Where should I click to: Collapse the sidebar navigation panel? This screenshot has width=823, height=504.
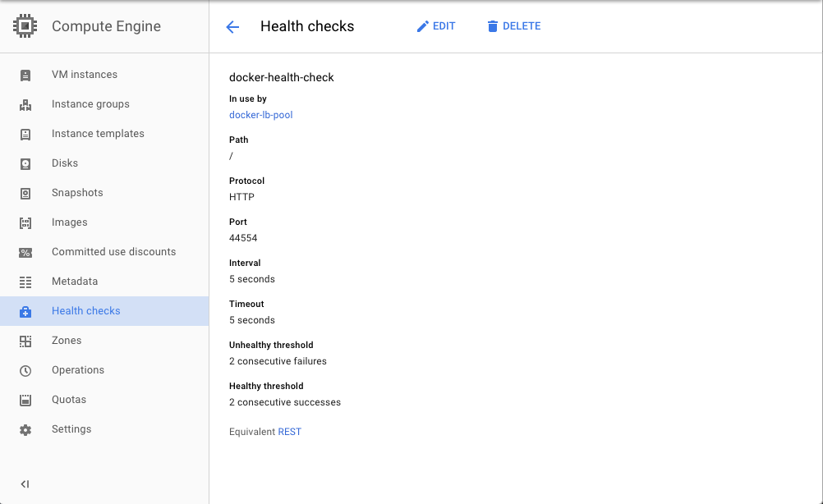[x=25, y=484]
